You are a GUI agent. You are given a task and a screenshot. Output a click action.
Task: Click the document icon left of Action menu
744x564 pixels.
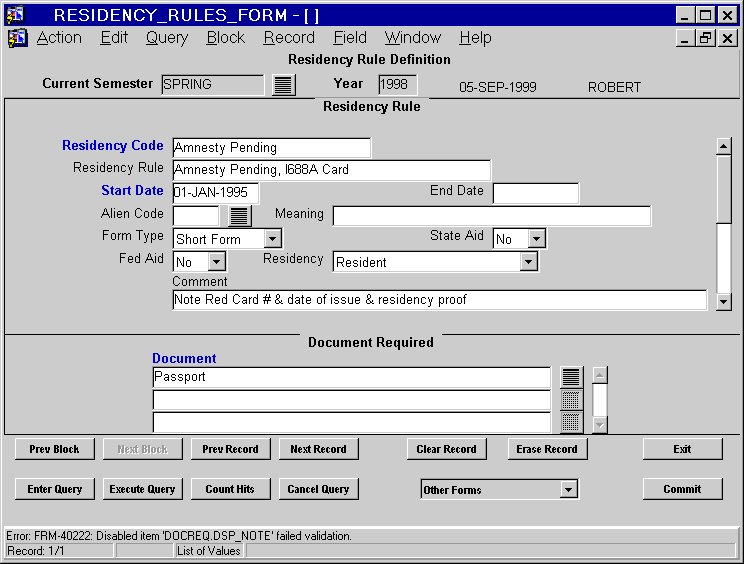pyautogui.click(x=18, y=38)
